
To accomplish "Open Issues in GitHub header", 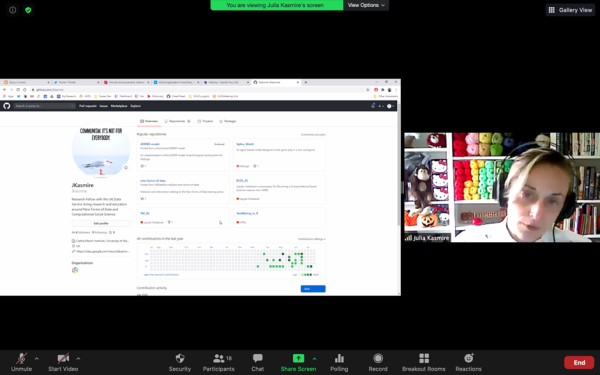I will (104, 106).
